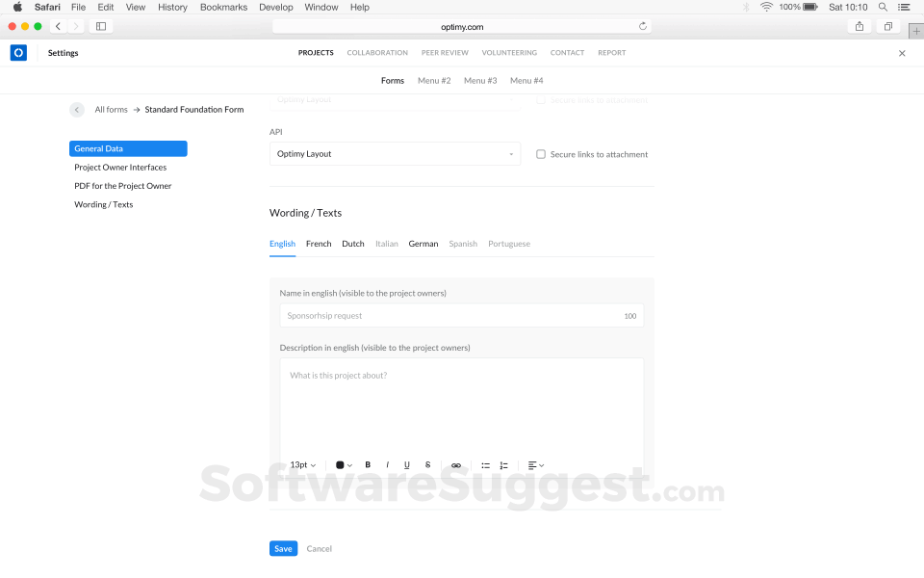Go back in Safari history
Image resolution: width=924 pixels, height=578 pixels.
click(x=58, y=26)
